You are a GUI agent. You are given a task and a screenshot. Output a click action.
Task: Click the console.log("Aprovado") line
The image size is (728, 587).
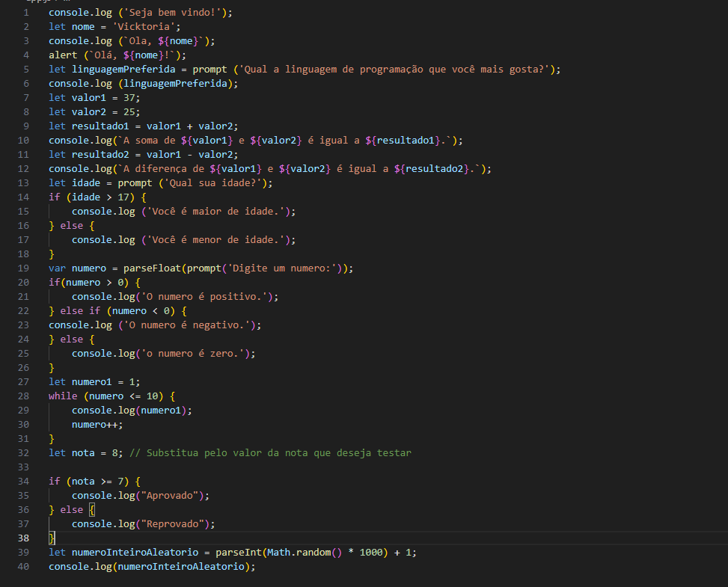point(141,496)
